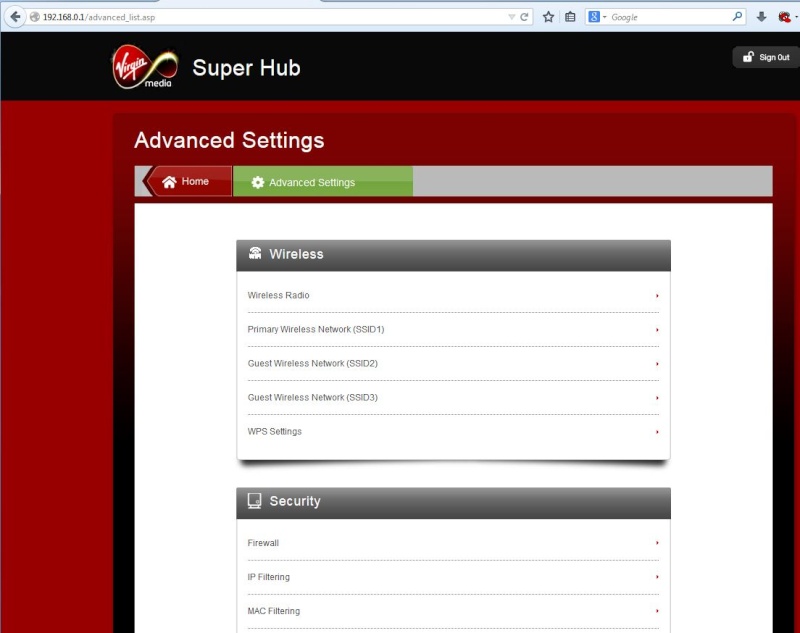Viewport: 800px width, 633px height.
Task: Click the Super Hub title text
Action: point(246,68)
